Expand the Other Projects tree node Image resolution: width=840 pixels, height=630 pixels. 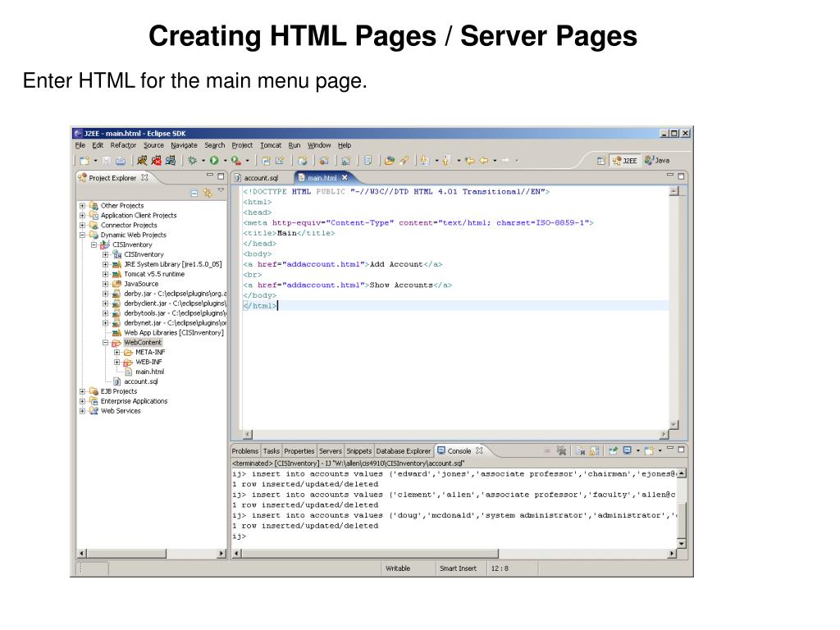[x=83, y=206]
